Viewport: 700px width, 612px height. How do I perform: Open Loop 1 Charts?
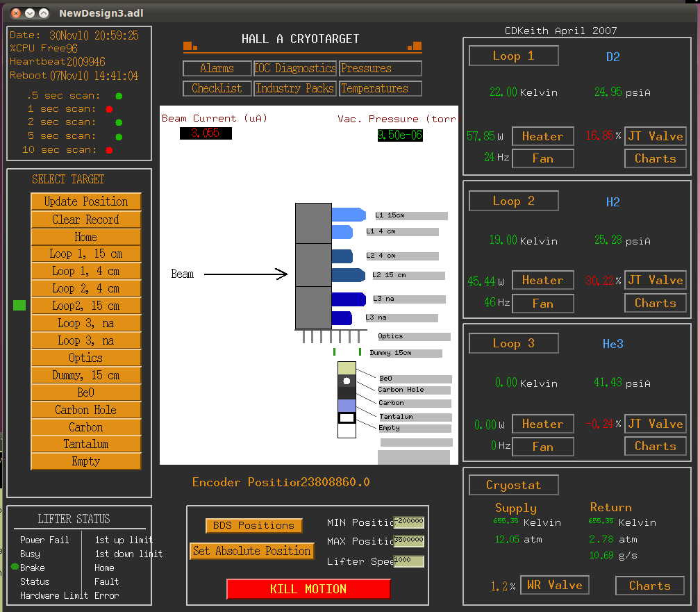pyautogui.click(x=656, y=158)
